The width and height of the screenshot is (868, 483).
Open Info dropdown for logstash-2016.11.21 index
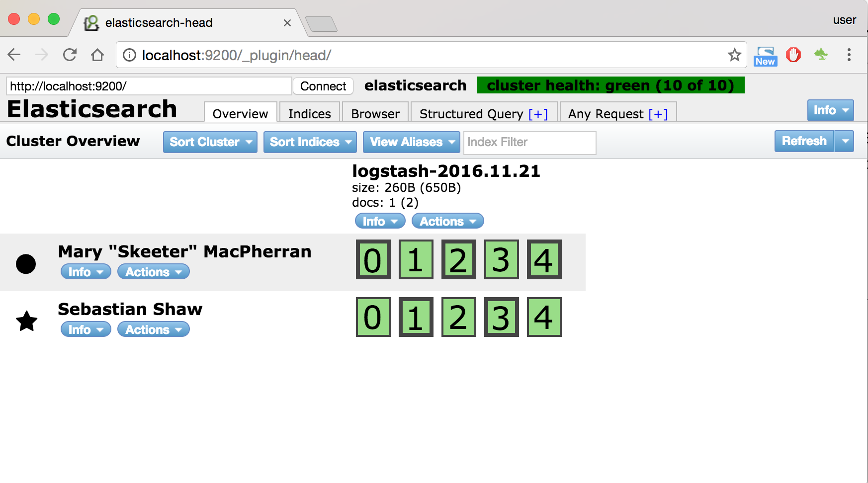(x=380, y=221)
